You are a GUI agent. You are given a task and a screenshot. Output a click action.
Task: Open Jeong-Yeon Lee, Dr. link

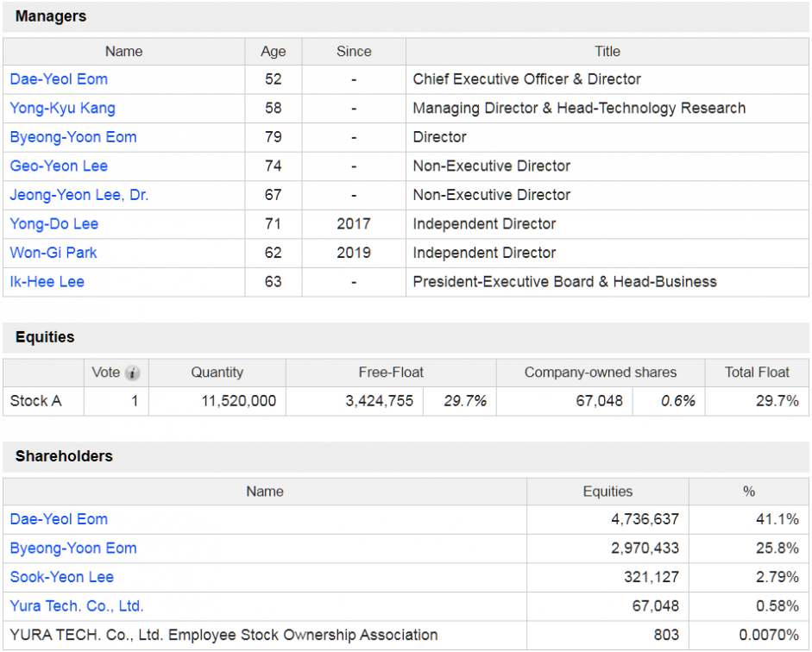(x=79, y=195)
